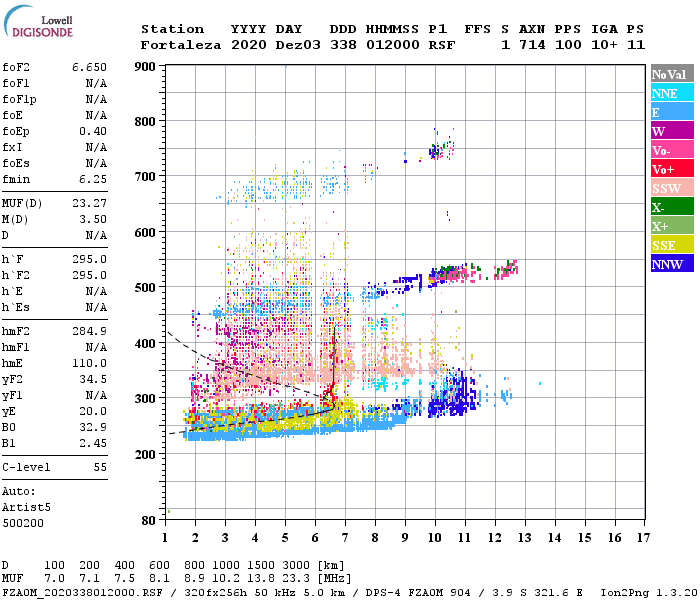The width and height of the screenshot is (700, 600).
Task: Click the foF2 value 6.650
Action: pyautogui.click(x=89, y=67)
